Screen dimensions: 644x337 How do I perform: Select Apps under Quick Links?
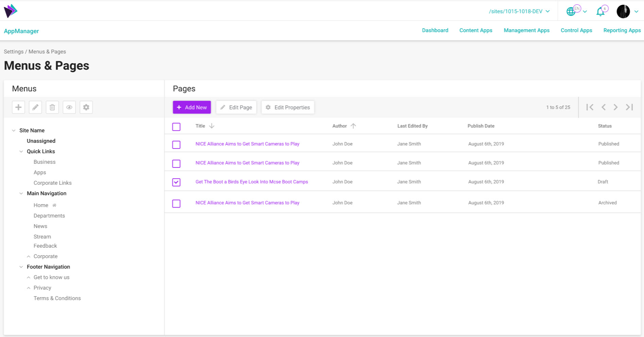pyautogui.click(x=40, y=173)
